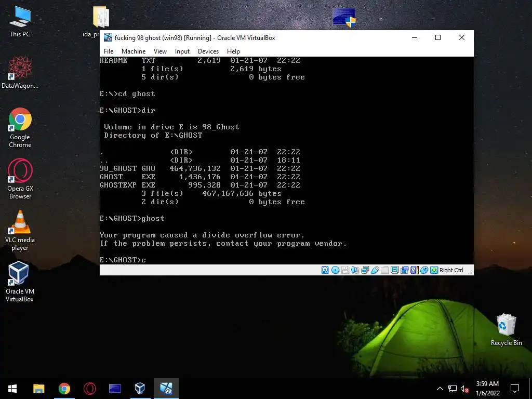Click the 'E:\>cd ghost' command line

click(127, 94)
